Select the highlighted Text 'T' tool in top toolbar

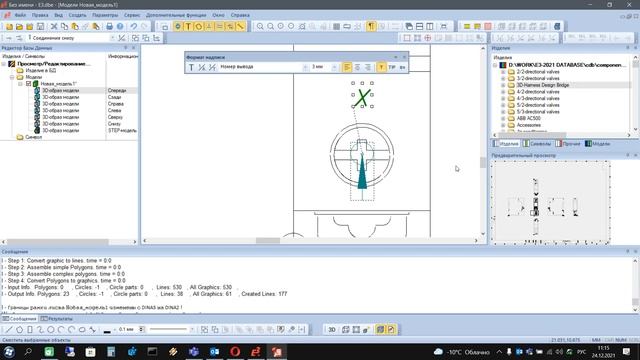[x=188, y=27]
